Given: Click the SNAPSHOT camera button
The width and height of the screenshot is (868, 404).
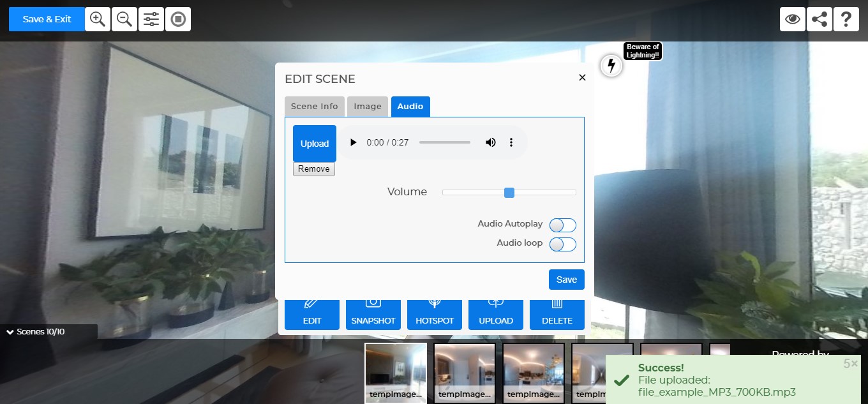Looking at the screenshot, I should pos(373,315).
